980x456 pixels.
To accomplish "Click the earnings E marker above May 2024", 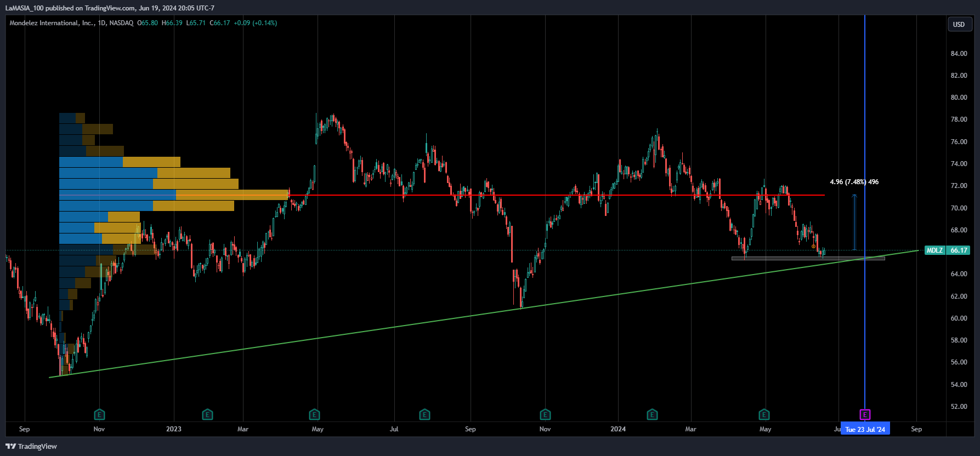I will click(764, 414).
